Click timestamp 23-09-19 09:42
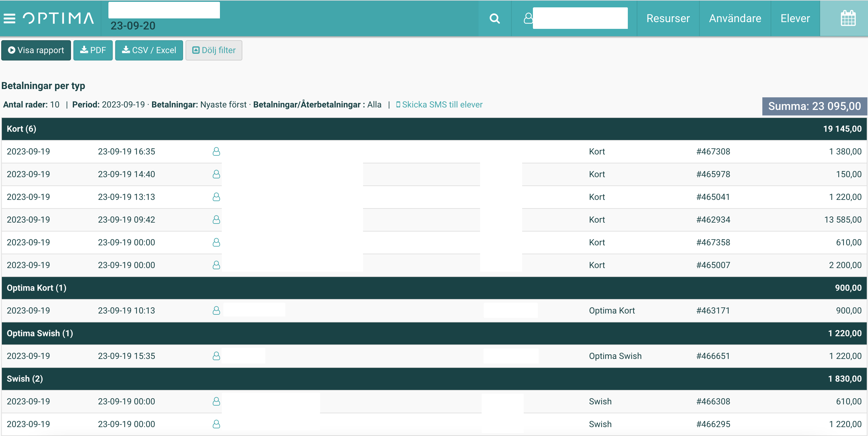Screen dimensions: 868x436 [126, 220]
